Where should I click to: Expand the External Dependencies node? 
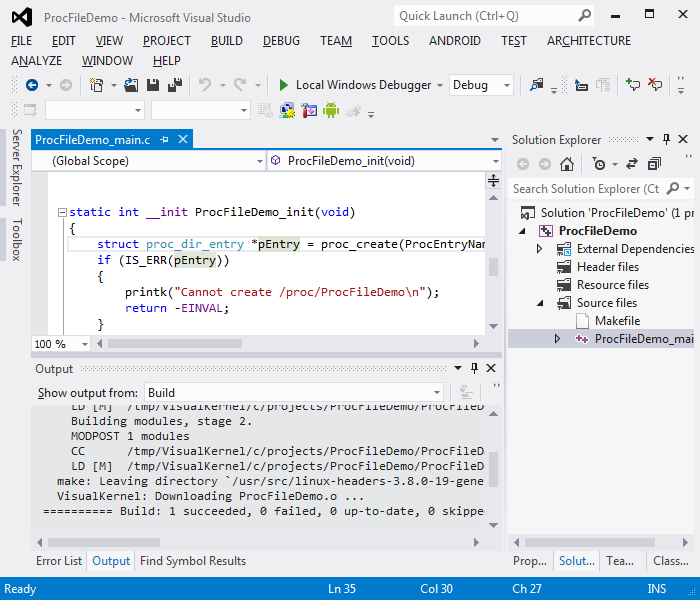(539, 249)
